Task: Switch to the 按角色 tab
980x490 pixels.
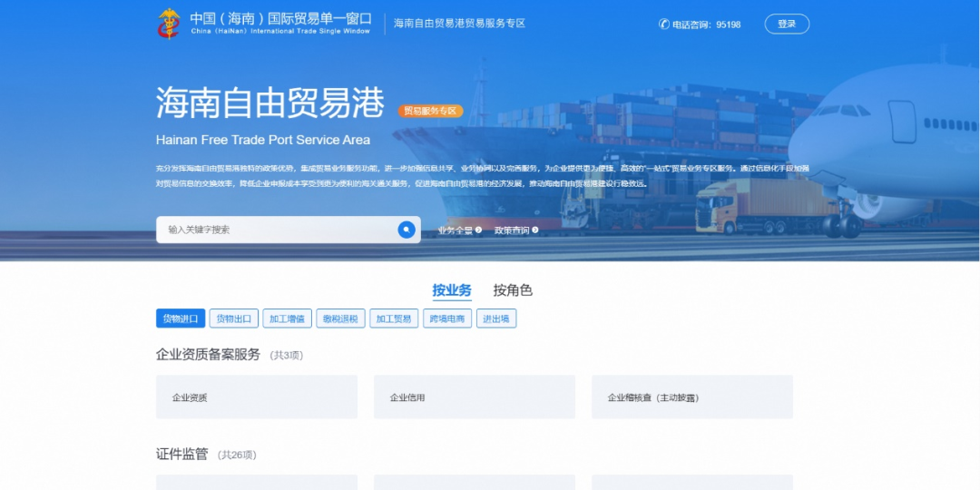Action: 513,290
